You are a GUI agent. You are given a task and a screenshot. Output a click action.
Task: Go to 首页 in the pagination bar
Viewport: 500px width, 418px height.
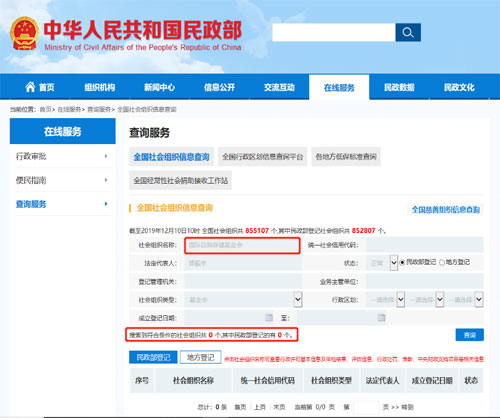[x=240, y=407]
